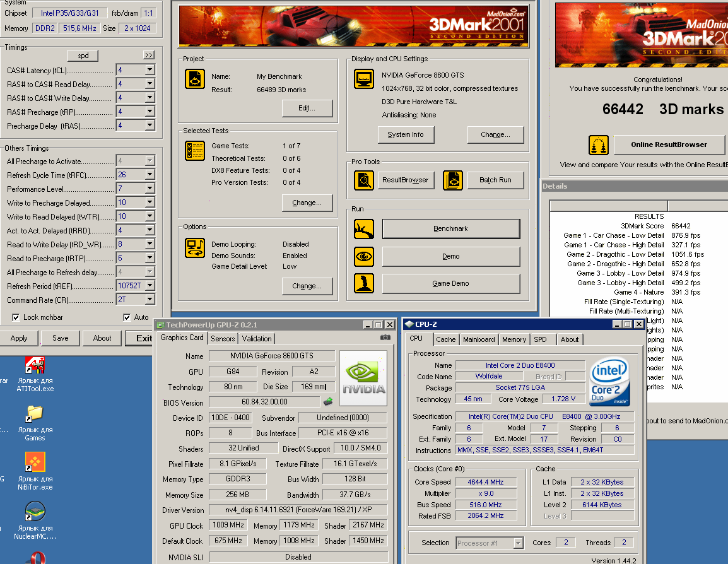Open the RAS# Precharge (tRP) dropdown

click(x=150, y=112)
